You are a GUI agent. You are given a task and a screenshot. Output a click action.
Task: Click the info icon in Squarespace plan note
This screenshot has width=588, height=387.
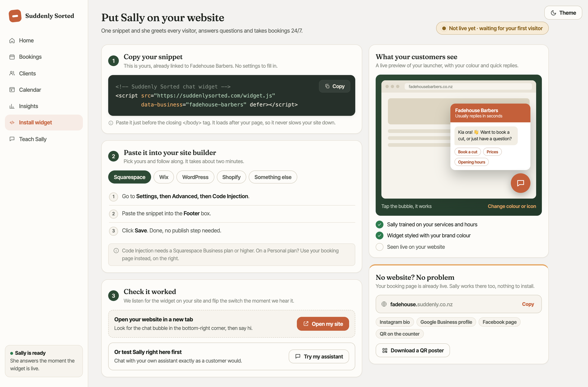(x=116, y=251)
